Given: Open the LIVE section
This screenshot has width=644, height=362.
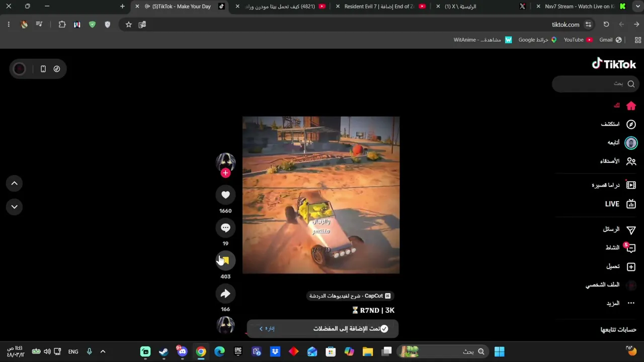Looking at the screenshot, I should [x=620, y=204].
